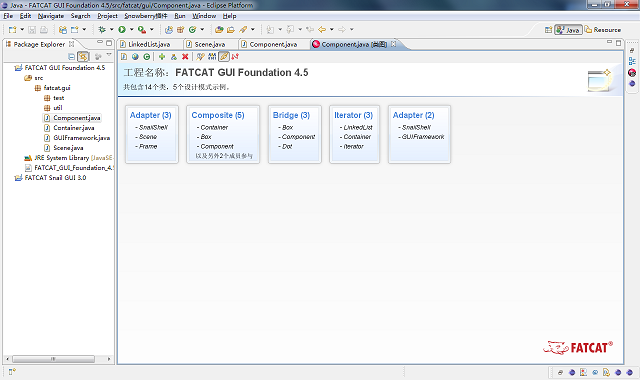Open the dropdown beside the New icon

click(22, 29)
